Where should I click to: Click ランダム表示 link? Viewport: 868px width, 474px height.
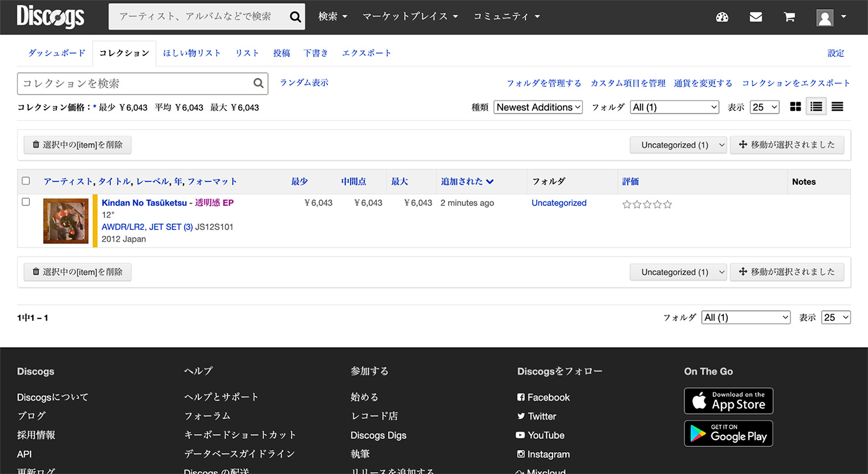[304, 83]
